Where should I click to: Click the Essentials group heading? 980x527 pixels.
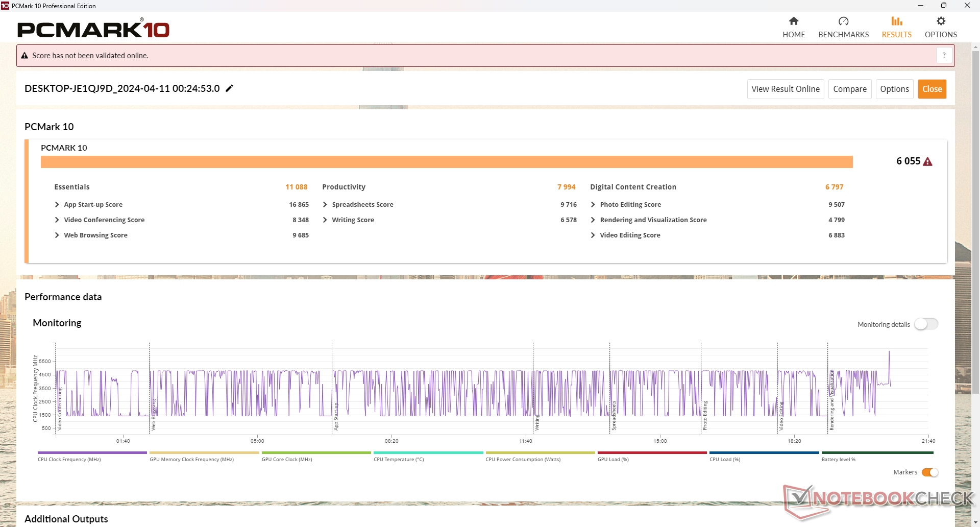[x=72, y=187]
